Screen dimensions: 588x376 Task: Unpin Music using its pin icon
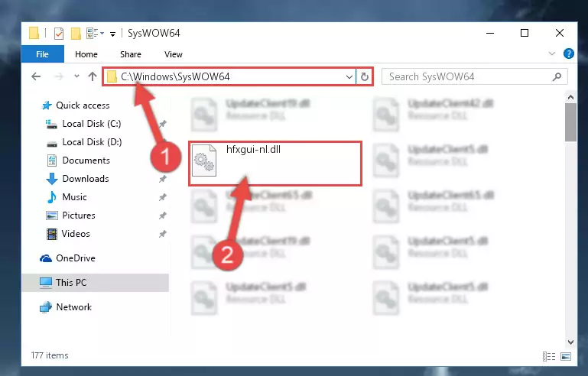tap(162, 197)
